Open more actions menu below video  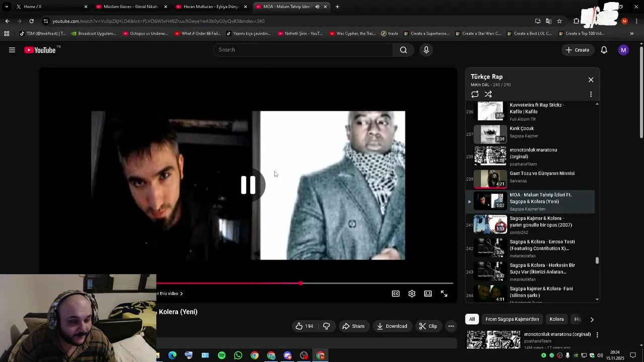pyautogui.click(x=451, y=326)
